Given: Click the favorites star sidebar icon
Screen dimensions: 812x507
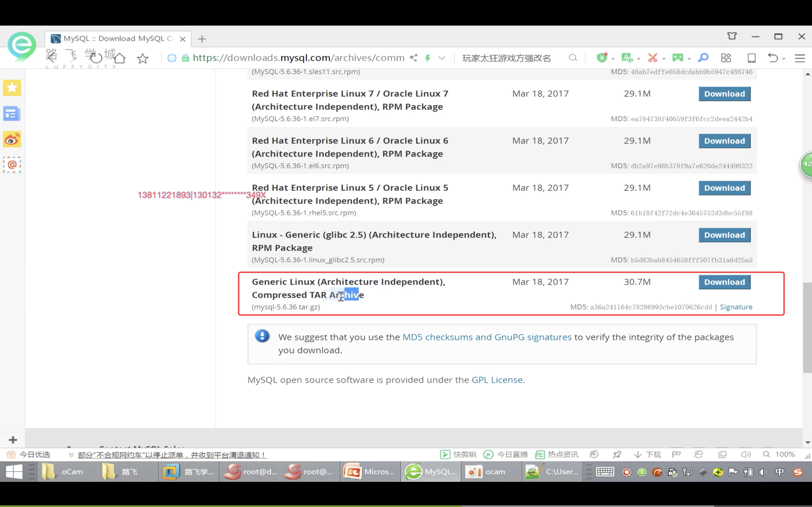Looking at the screenshot, I should 12,88.
